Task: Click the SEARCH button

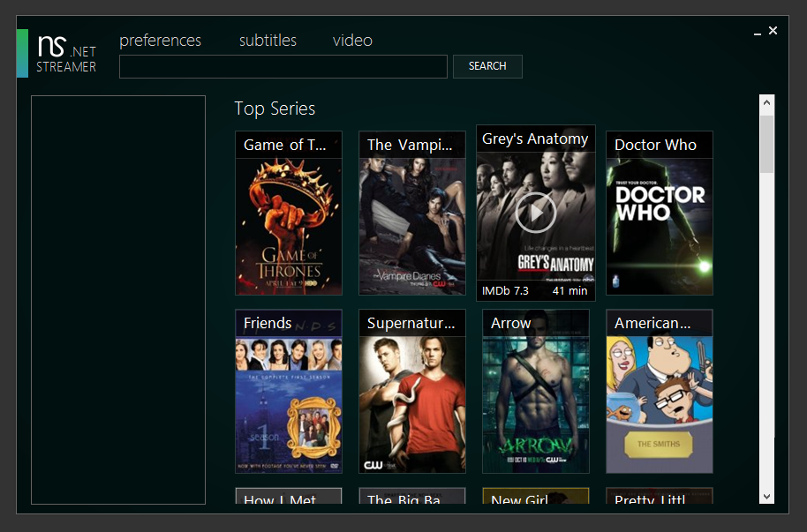Action: coord(487,66)
